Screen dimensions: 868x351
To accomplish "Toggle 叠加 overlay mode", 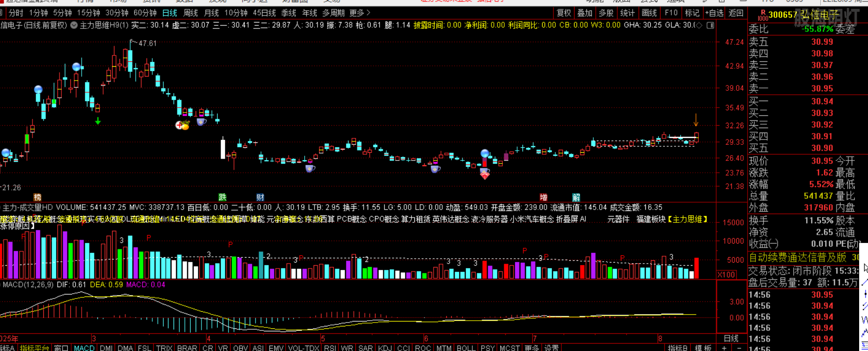I will 584,13.
